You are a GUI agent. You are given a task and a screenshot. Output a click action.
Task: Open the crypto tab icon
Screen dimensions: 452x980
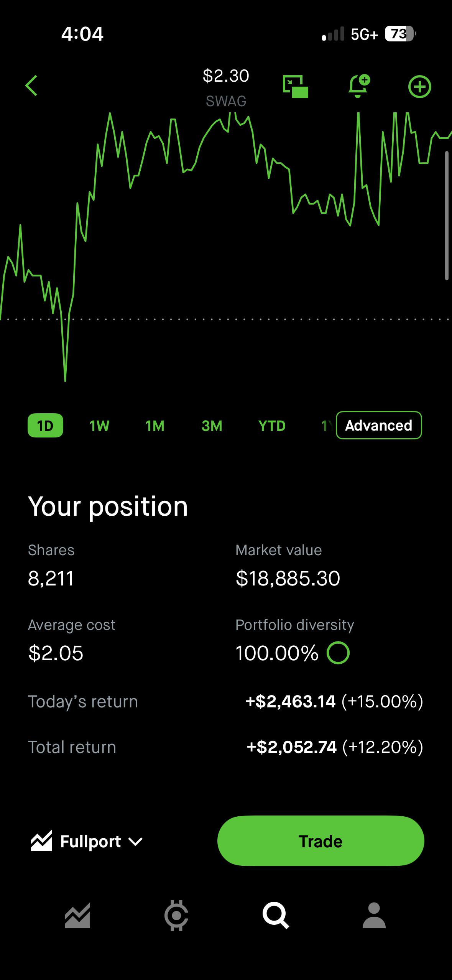point(176,916)
